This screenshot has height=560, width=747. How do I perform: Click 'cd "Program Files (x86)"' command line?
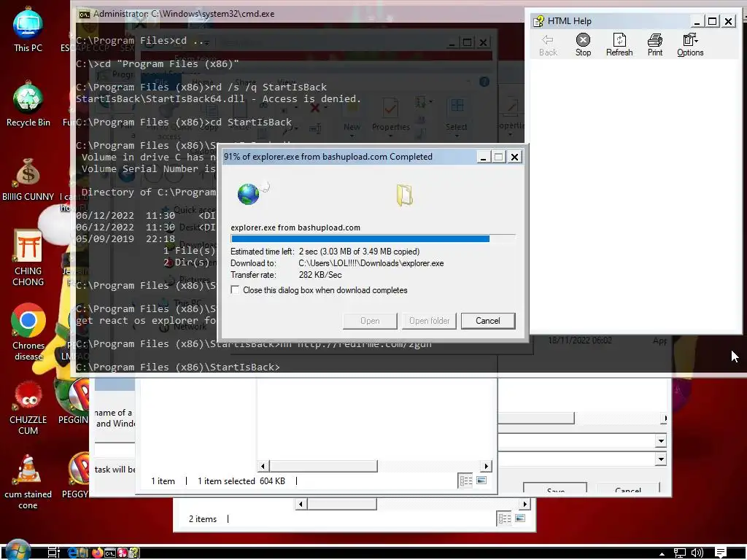pyautogui.click(x=158, y=64)
